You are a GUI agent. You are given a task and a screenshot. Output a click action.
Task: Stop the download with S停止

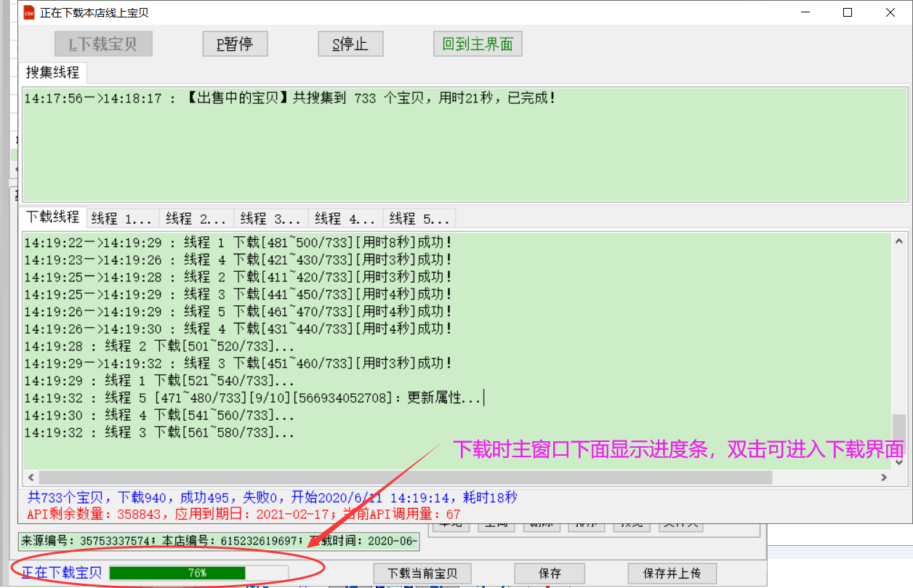pyautogui.click(x=350, y=44)
